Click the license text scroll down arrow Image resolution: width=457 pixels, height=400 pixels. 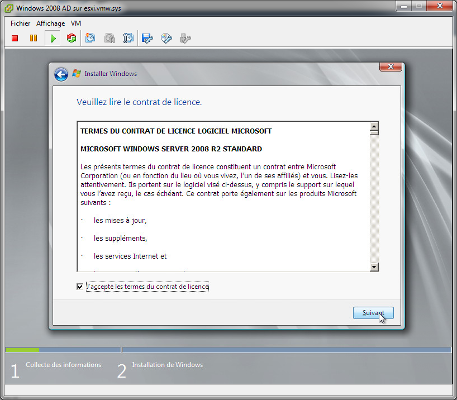pyautogui.click(x=374, y=267)
